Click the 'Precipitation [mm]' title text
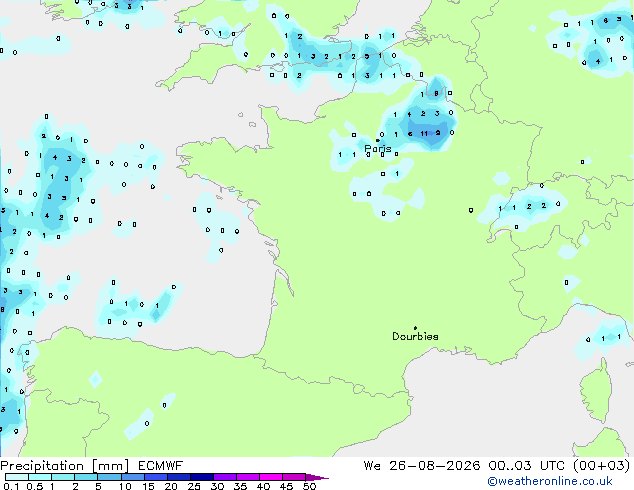634x490 pixels. [65, 466]
